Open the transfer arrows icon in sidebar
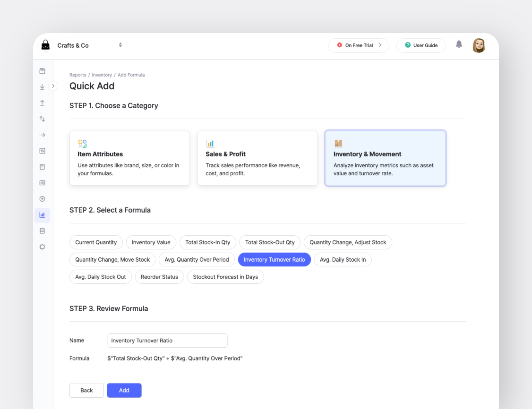Viewport: 532px width, 409px height. coord(42,119)
